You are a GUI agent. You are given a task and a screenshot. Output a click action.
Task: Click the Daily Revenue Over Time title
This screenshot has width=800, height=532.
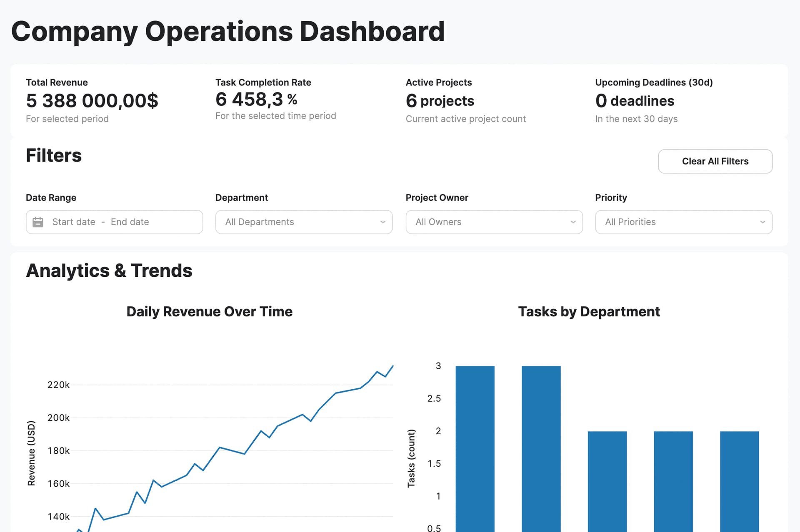(209, 311)
